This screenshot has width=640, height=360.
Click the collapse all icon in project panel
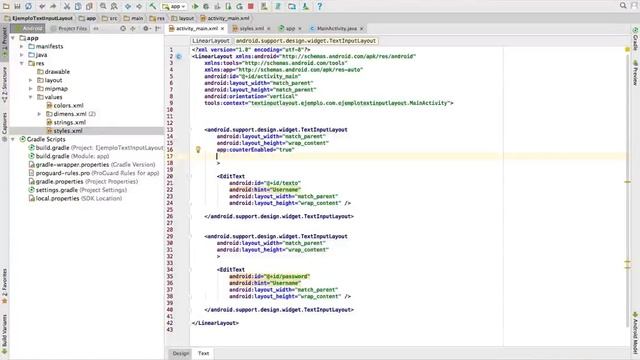click(x=133, y=29)
